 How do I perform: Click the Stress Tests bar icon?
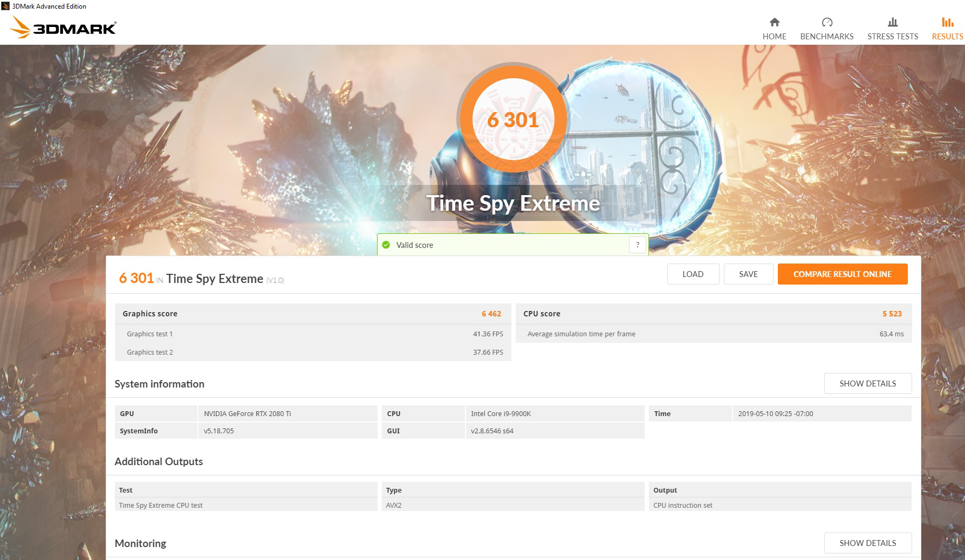tap(893, 22)
